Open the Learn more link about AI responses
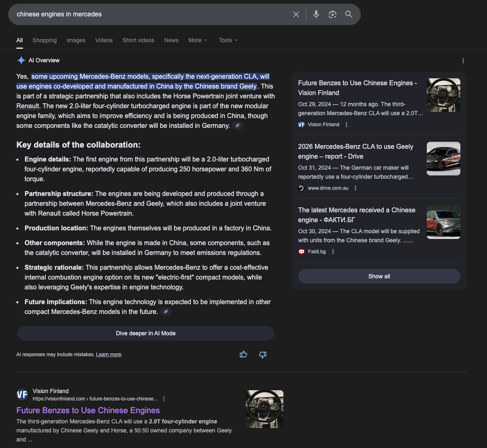 tap(109, 355)
